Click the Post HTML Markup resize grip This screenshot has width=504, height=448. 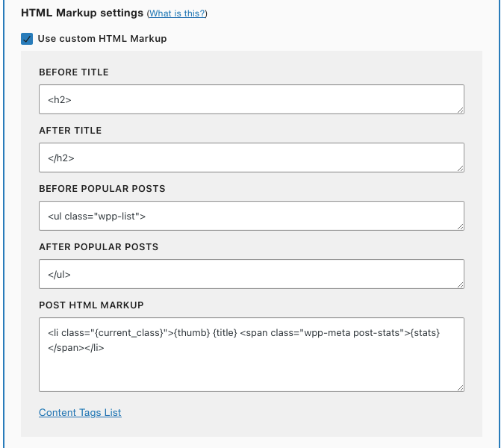pos(460,388)
